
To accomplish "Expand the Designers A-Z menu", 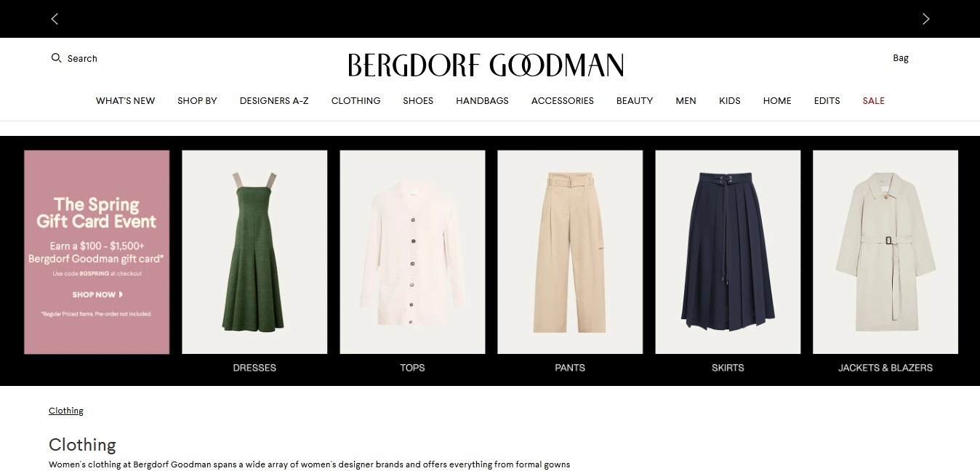I will 274,101.
